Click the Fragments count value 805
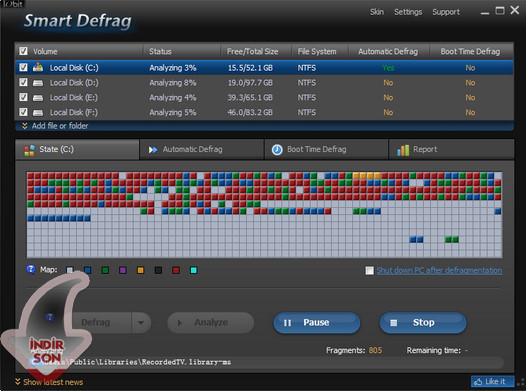Image resolution: width=526 pixels, height=391 pixels. click(x=375, y=350)
